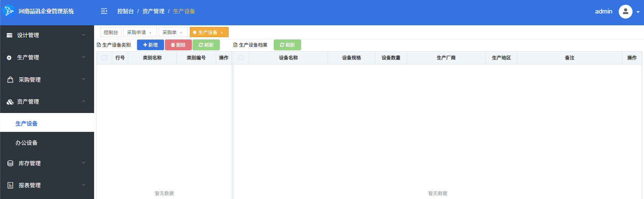Click the 生产设备档案 document icon
This screenshot has height=199, width=644.
(x=235, y=45)
